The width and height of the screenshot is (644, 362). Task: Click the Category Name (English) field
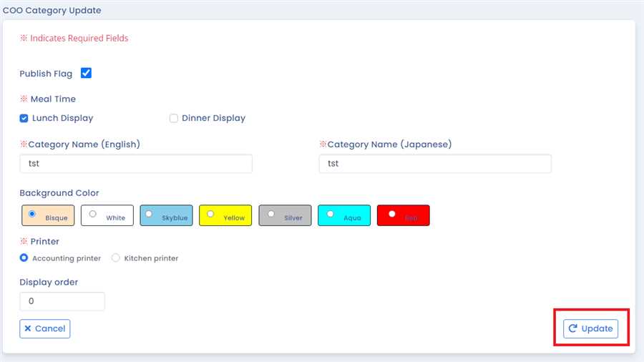[136, 164]
